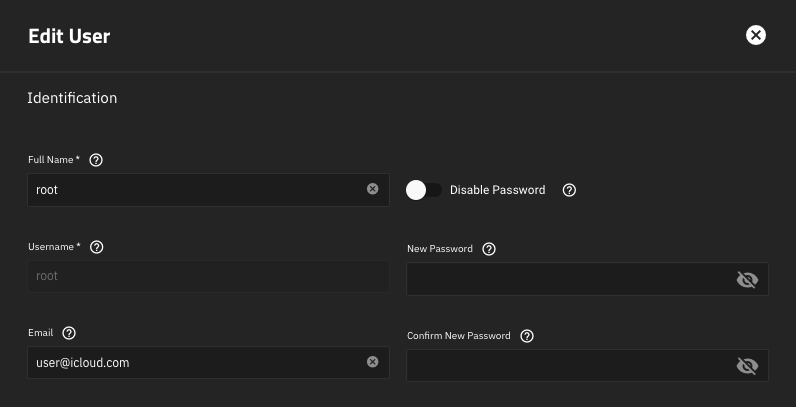Image resolution: width=796 pixels, height=407 pixels.
Task: Reveal the Confirm New Password with the eye icon
Action: coord(747,366)
